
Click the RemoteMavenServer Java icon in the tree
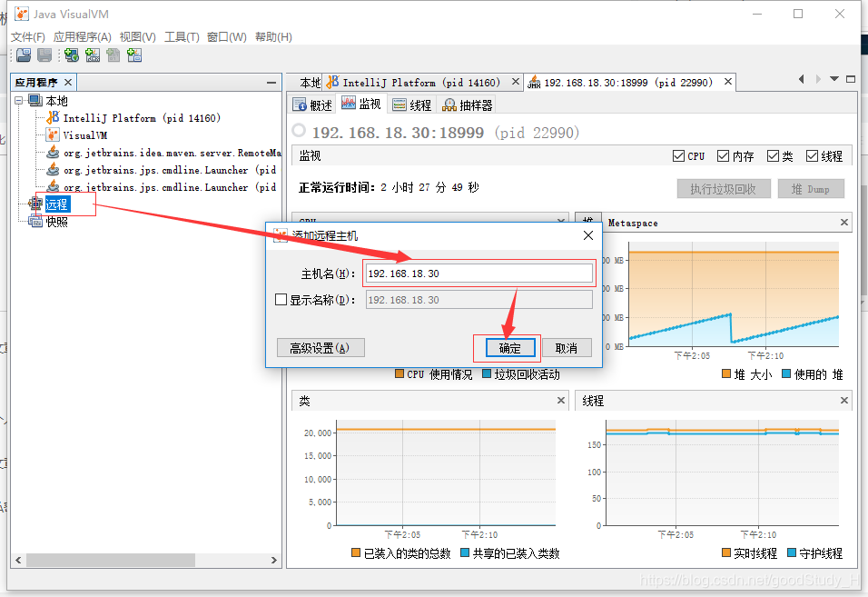(54, 152)
